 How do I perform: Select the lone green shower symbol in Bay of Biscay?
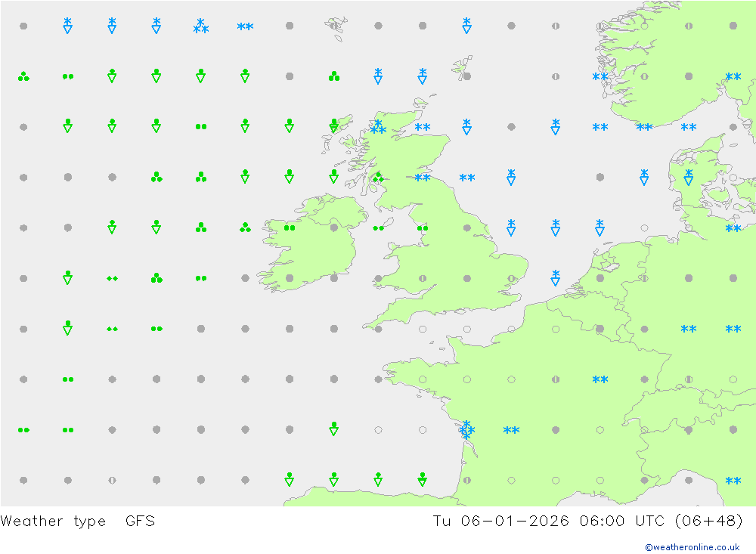(333, 429)
